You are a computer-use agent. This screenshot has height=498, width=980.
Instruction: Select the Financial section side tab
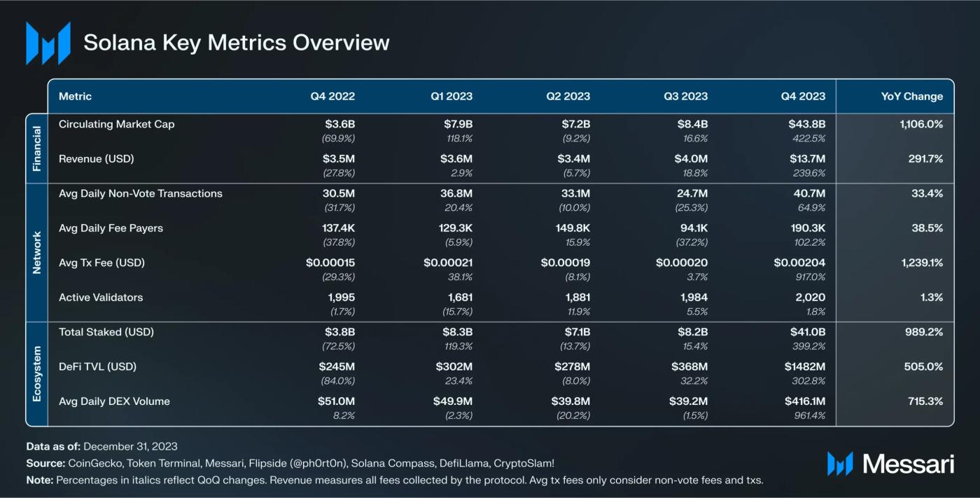pyautogui.click(x=37, y=148)
